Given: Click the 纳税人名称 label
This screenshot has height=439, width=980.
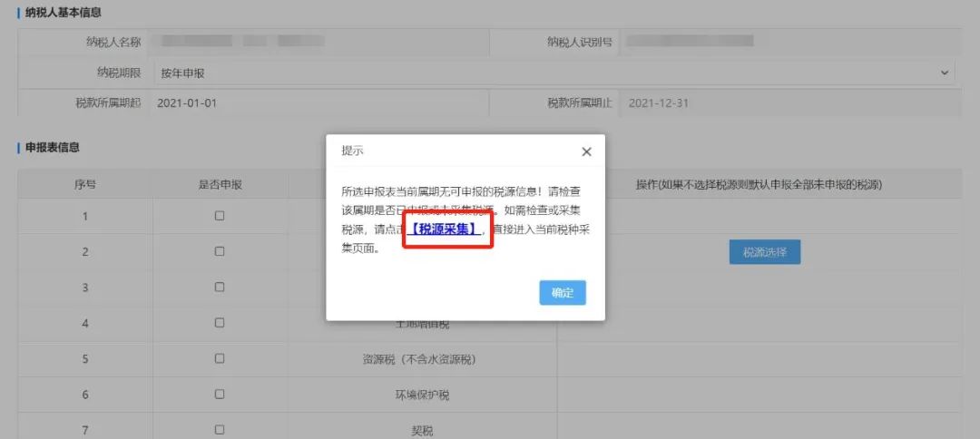Looking at the screenshot, I should pyautogui.click(x=113, y=42).
